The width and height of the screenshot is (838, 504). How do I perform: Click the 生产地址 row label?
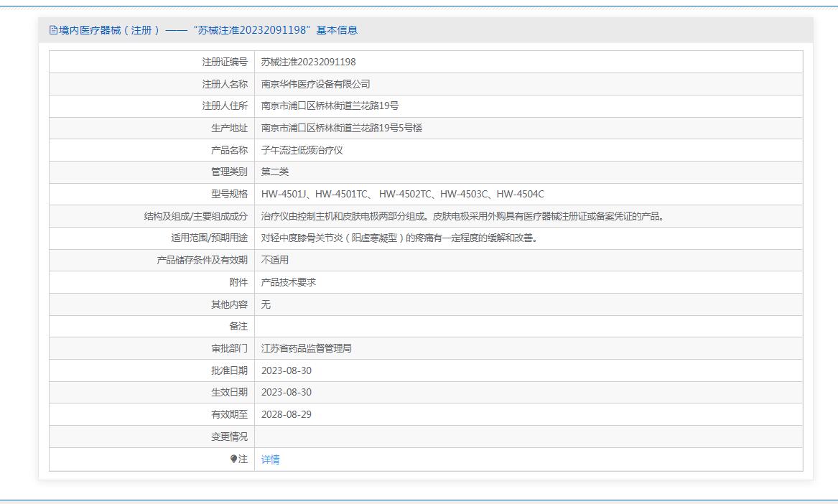click(229, 129)
